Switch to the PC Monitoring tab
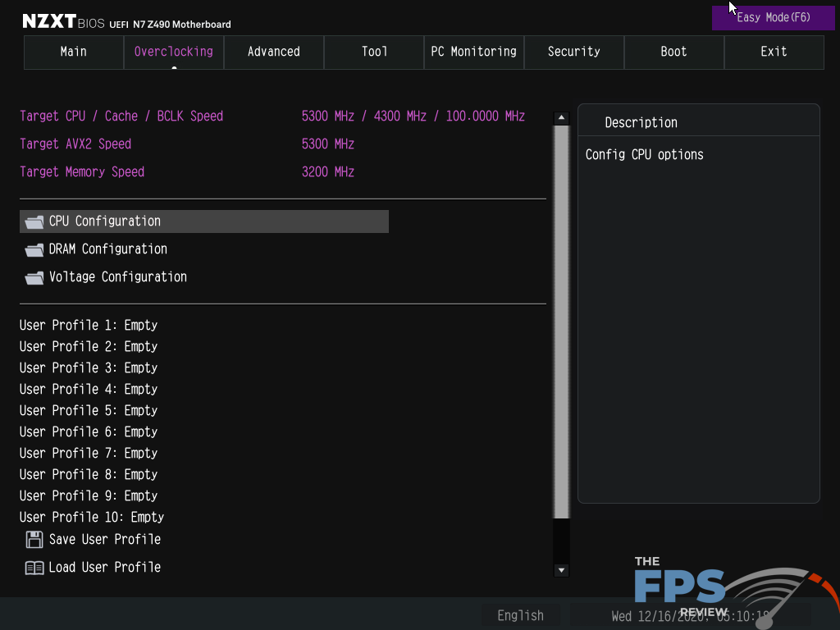The height and width of the screenshot is (630, 840). [x=473, y=52]
